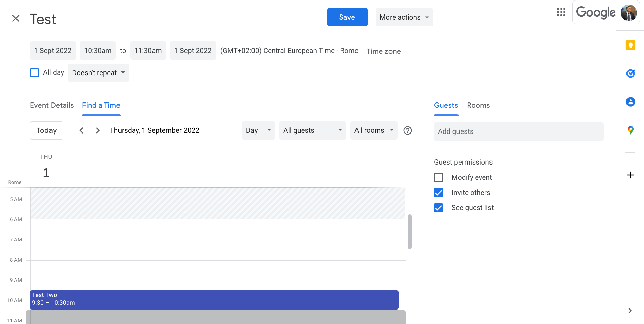Switch to the Rooms tab
Screen dimensions: 644x324
click(478, 105)
